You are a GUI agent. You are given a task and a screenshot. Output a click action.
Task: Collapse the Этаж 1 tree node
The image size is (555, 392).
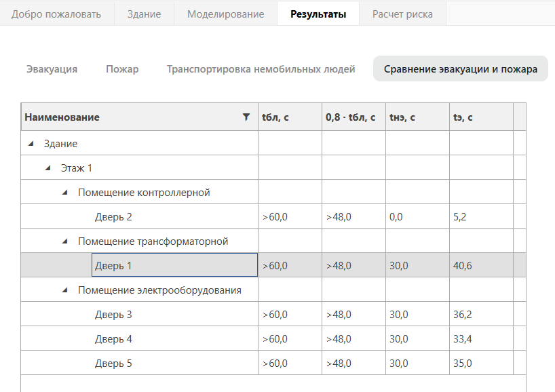pos(47,168)
